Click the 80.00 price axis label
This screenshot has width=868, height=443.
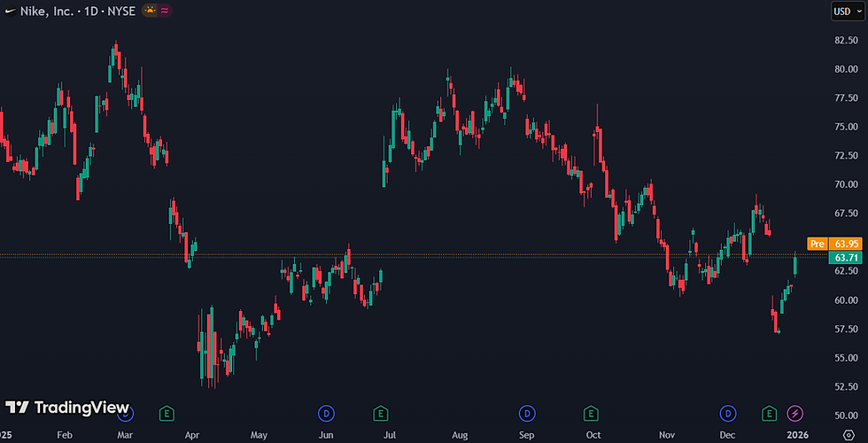(846, 69)
